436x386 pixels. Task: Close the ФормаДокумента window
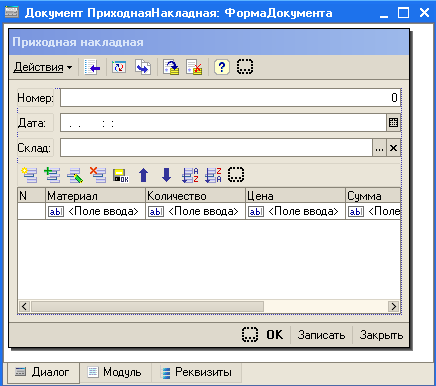tap(424, 13)
